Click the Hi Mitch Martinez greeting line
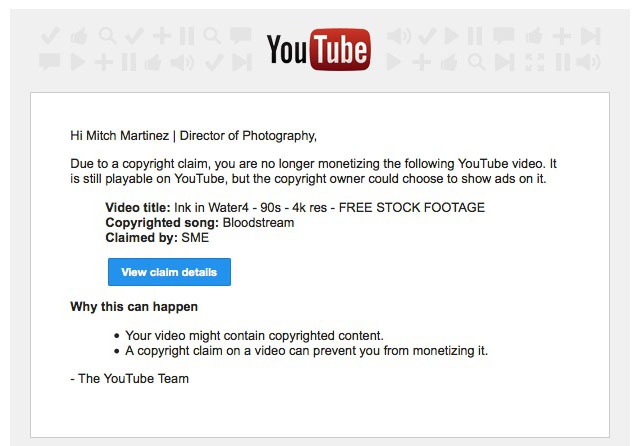The height and width of the screenshot is (446, 640). [x=193, y=135]
